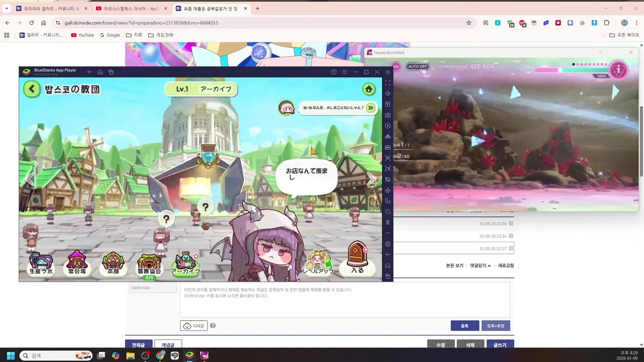Select the アーカイブ building icon
The height and width of the screenshot is (362, 644).
(186, 263)
